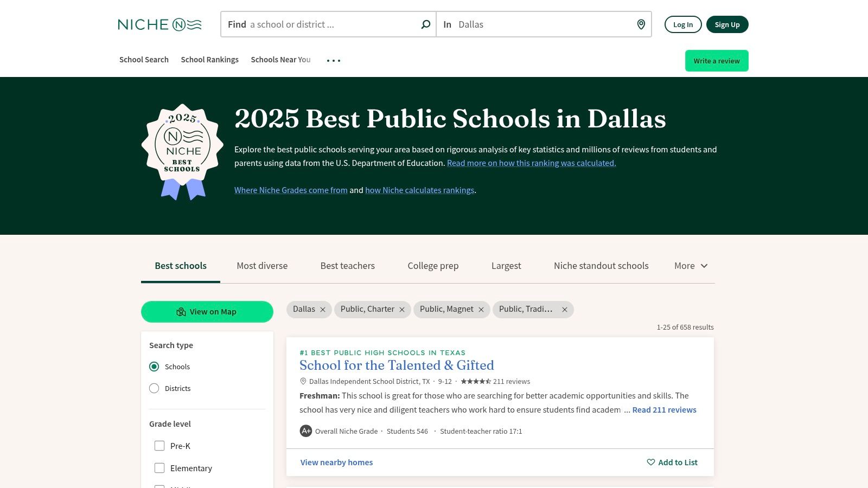Open the In Dallas location selector
The image size is (868, 488).
pyautogui.click(x=542, y=24)
